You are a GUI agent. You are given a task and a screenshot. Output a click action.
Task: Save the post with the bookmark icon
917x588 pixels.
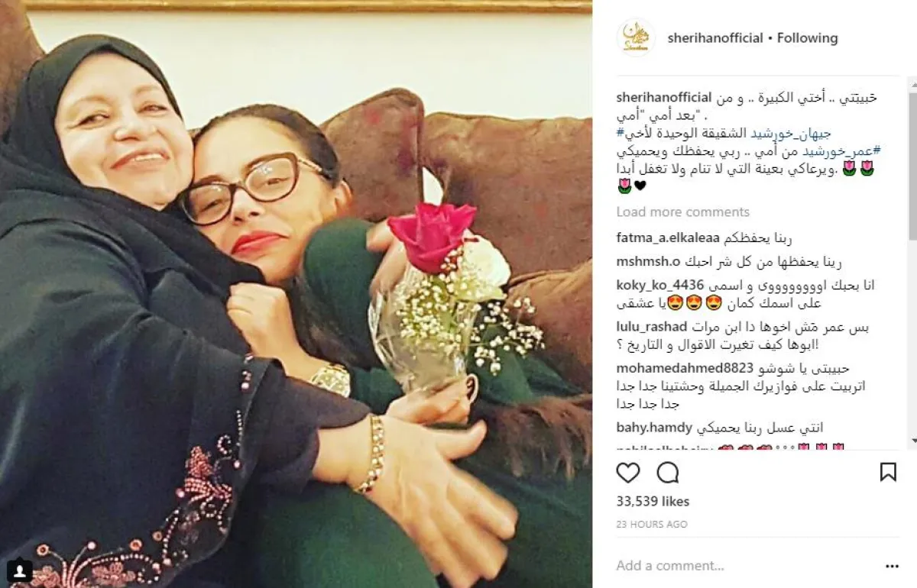click(888, 473)
